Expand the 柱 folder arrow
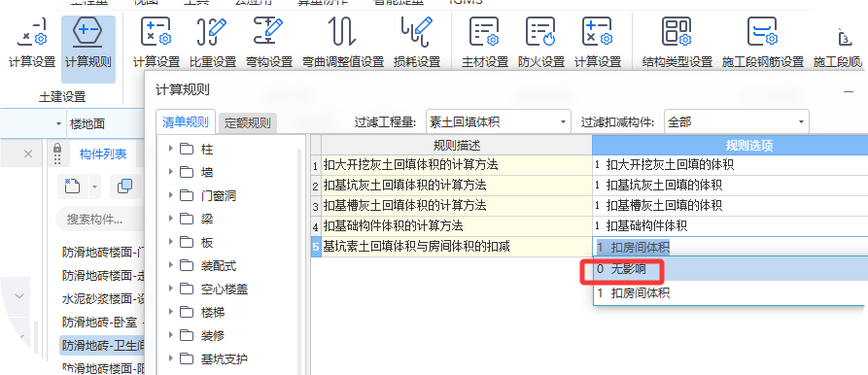The width and height of the screenshot is (868, 375). (x=170, y=149)
